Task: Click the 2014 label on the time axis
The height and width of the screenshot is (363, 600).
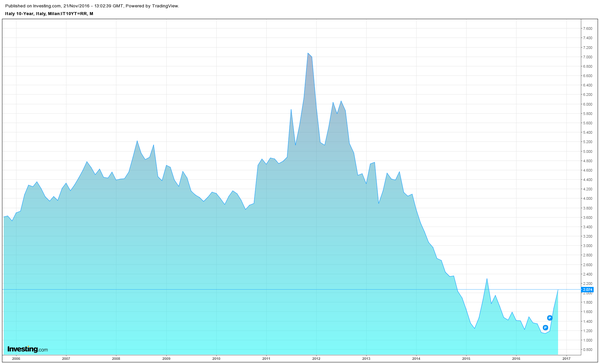Action: click(416, 358)
